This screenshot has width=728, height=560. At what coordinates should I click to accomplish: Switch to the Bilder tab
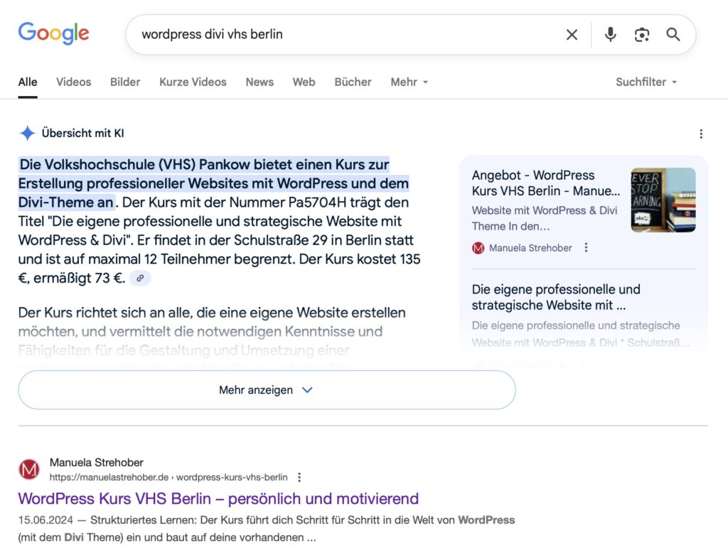pyautogui.click(x=125, y=82)
